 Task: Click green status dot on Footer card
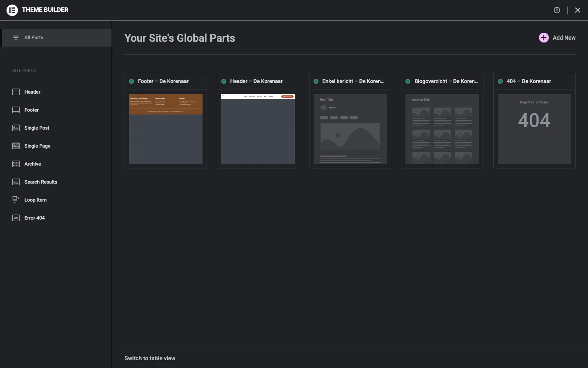(x=131, y=81)
